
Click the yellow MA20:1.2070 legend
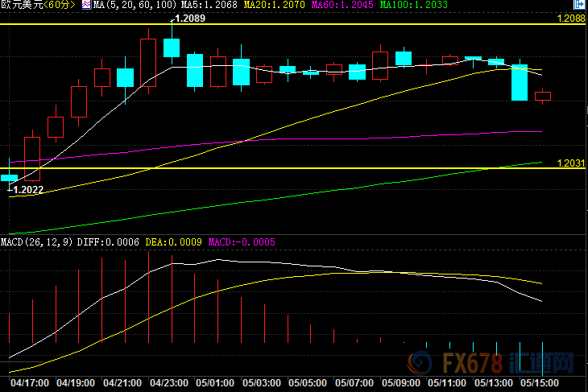265,6
